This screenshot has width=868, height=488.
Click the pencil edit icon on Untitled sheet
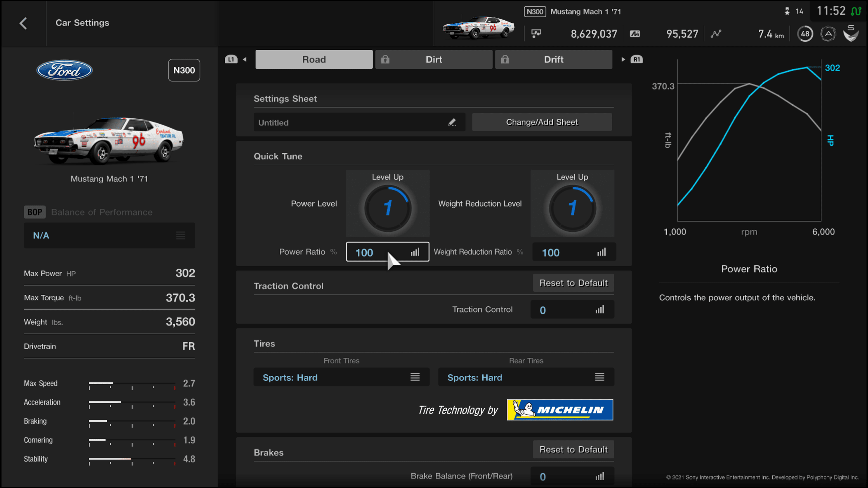tap(452, 122)
